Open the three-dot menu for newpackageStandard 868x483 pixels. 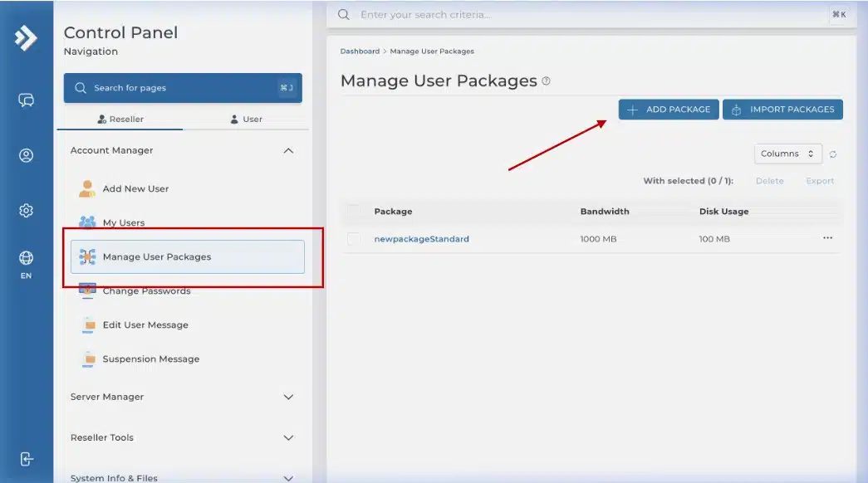pos(827,238)
